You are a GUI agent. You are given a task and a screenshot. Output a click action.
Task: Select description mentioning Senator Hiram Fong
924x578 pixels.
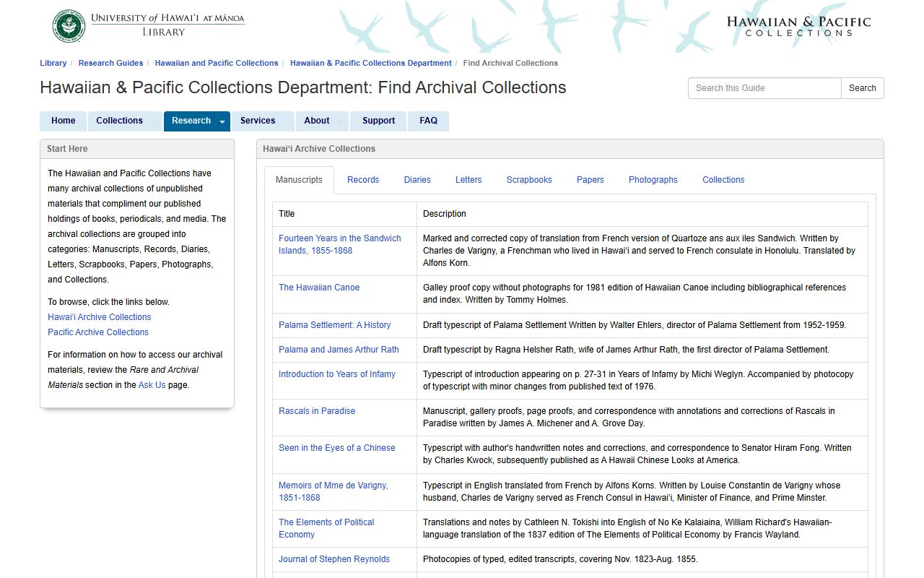click(x=637, y=454)
